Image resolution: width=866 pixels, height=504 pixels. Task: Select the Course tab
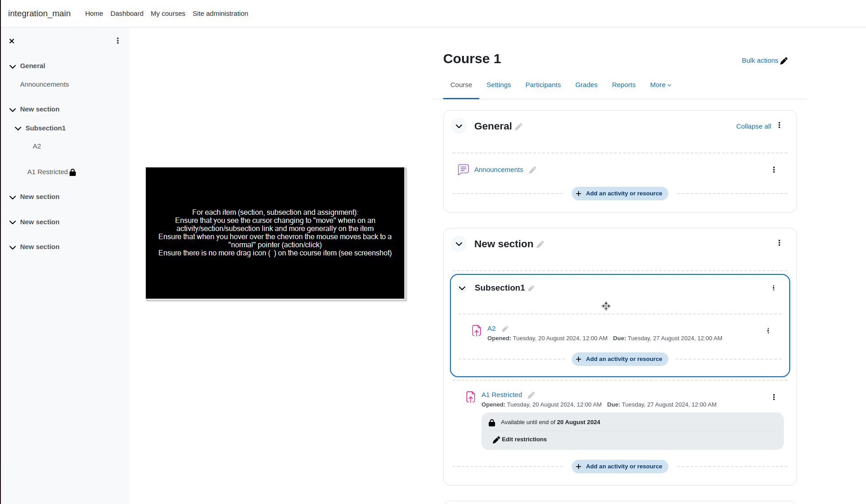(x=461, y=85)
